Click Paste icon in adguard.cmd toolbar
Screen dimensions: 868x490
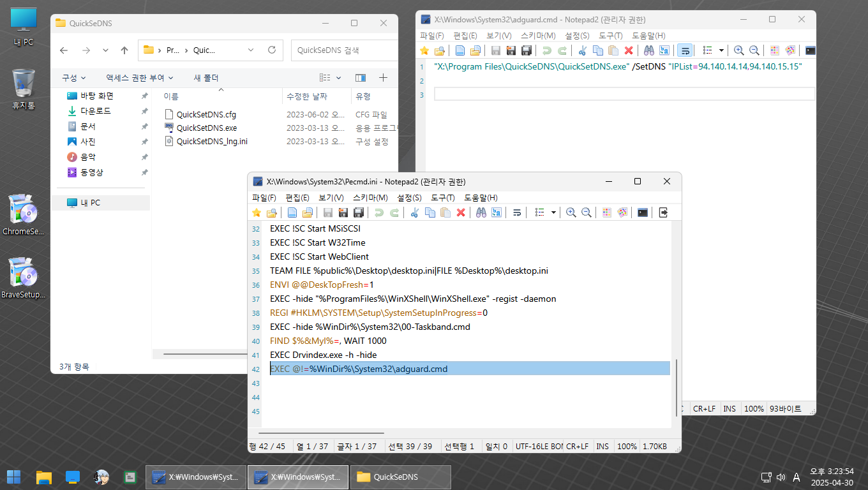click(x=613, y=50)
